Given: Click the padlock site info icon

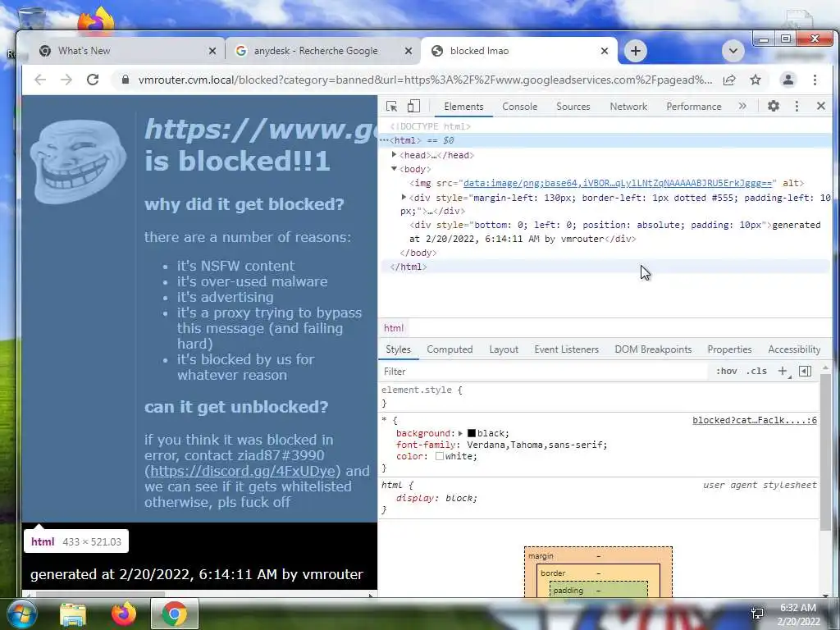Looking at the screenshot, I should tap(126, 80).
